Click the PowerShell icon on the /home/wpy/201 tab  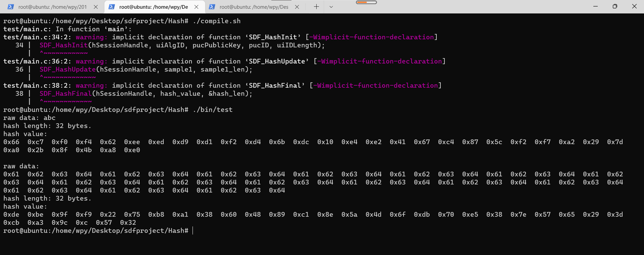(11, 7)
